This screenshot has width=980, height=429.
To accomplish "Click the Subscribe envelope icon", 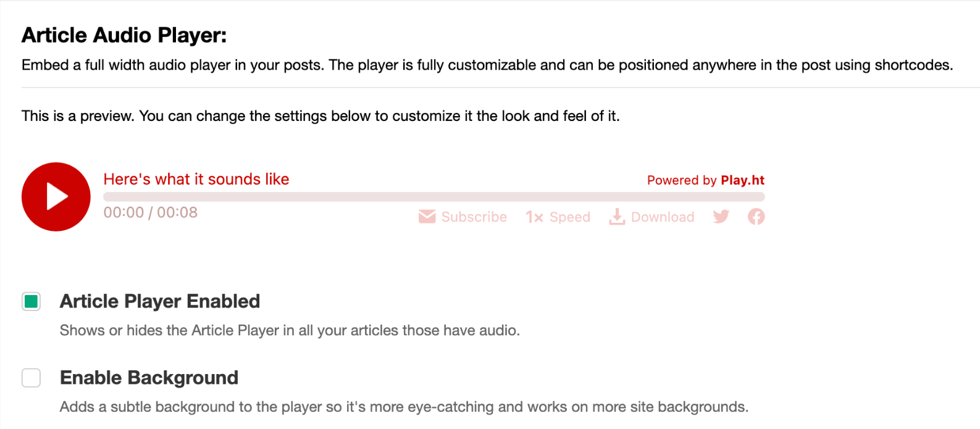I will pyautogui.click(x=427, y=217).
